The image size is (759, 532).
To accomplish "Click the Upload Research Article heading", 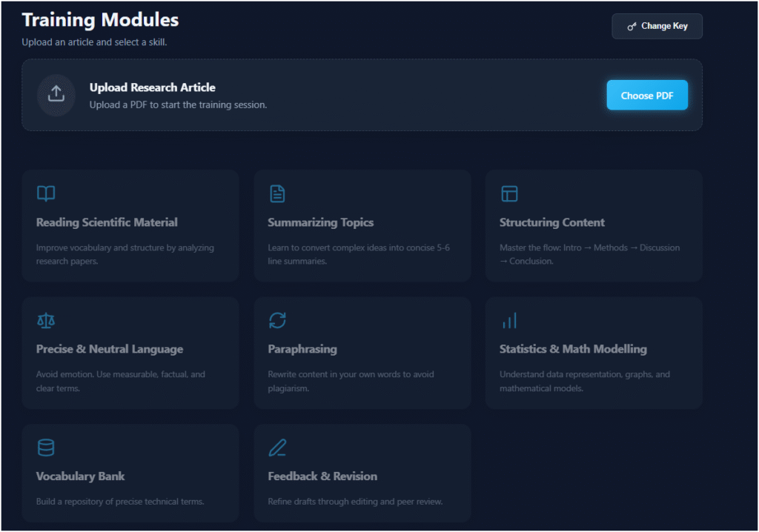I will [x=152, y=87].
